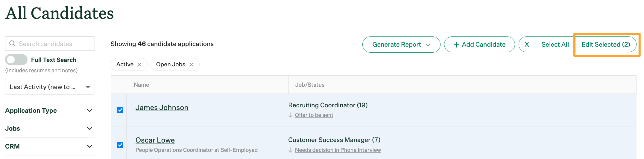Open the Last Activity sort dropdown
Image resolution: width=644 pixels, height=159 pixels.
50,87
